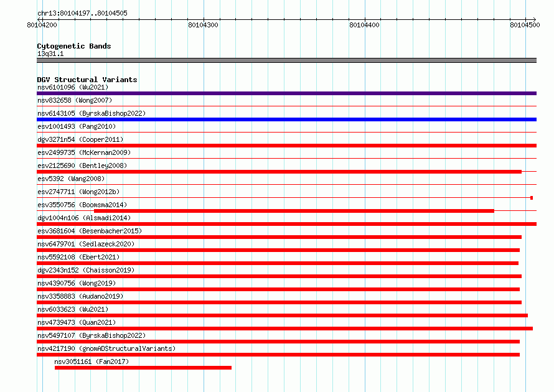Click red bar under nsv4390756 (Wong2019)
This screenshot has width=554, height=392.
coord(278,289)
